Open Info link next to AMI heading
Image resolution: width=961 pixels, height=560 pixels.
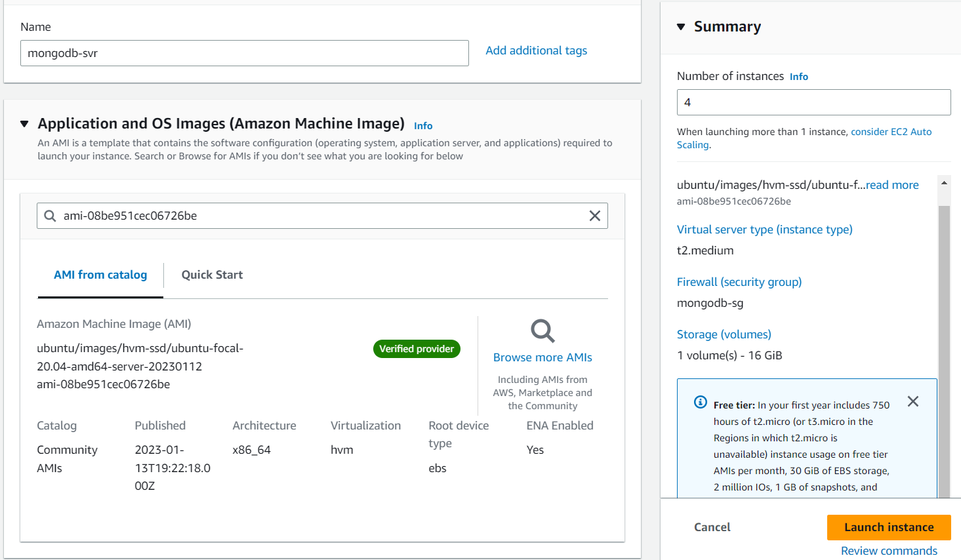click(x=423, y=126)
